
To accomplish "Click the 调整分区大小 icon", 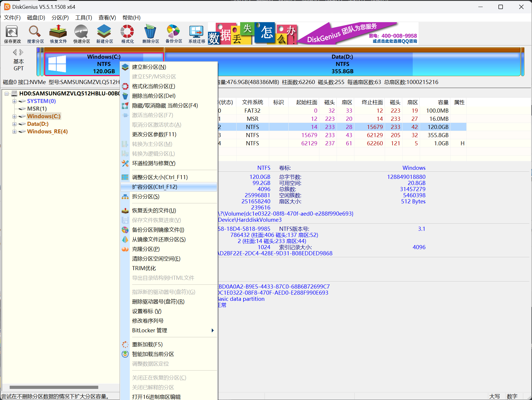I will [125, 177].
